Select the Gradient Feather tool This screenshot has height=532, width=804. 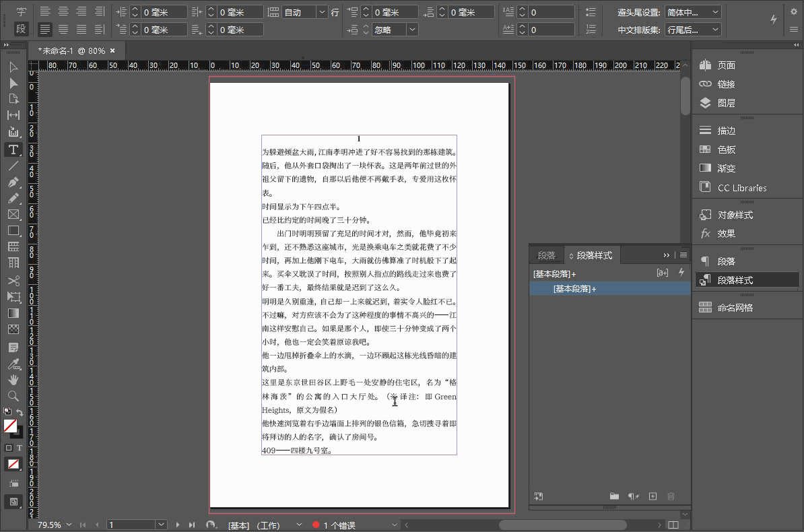pyautogui.click(x=13, y=329)
